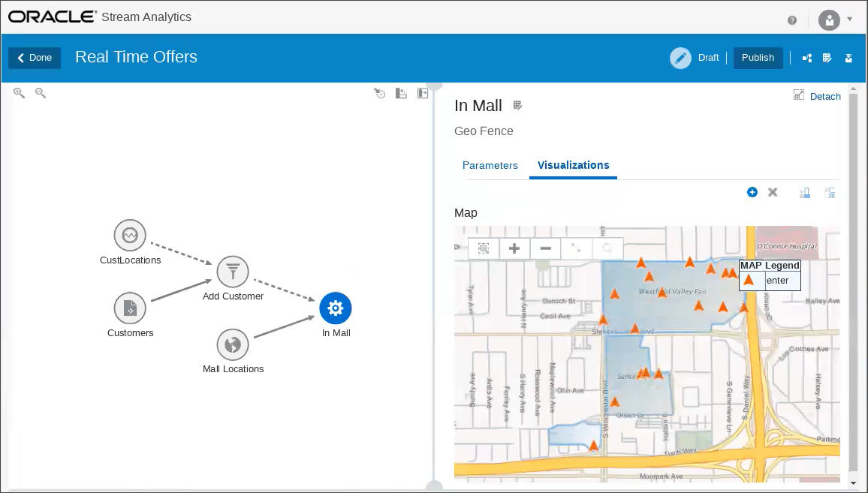Select the Mall Locations node on the canvas

[x=233, y=344]
